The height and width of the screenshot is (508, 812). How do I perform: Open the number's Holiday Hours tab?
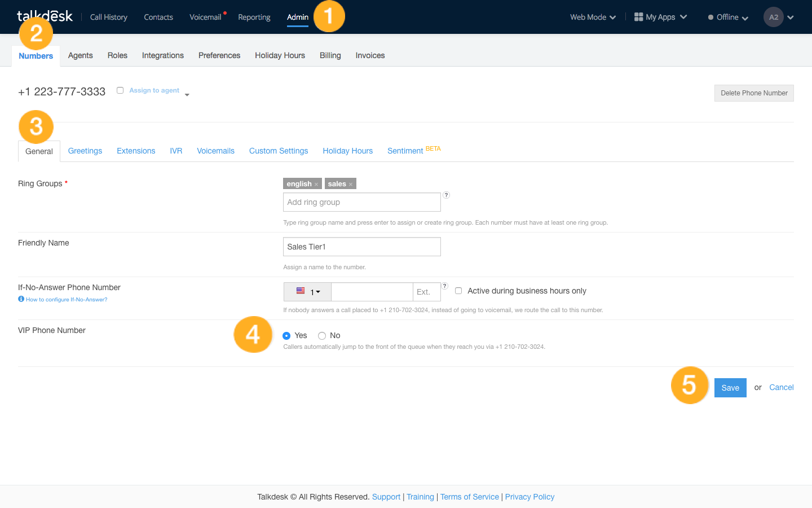348,151
